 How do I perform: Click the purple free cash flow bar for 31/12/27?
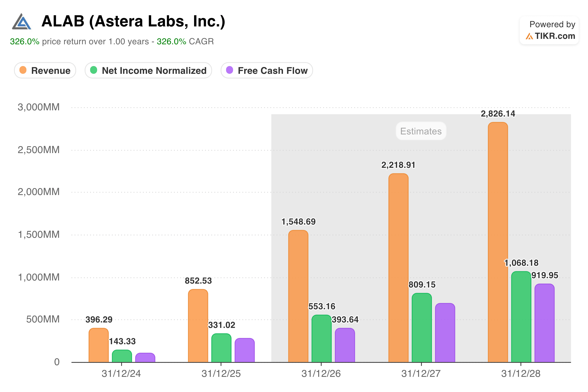click(445, 333)
